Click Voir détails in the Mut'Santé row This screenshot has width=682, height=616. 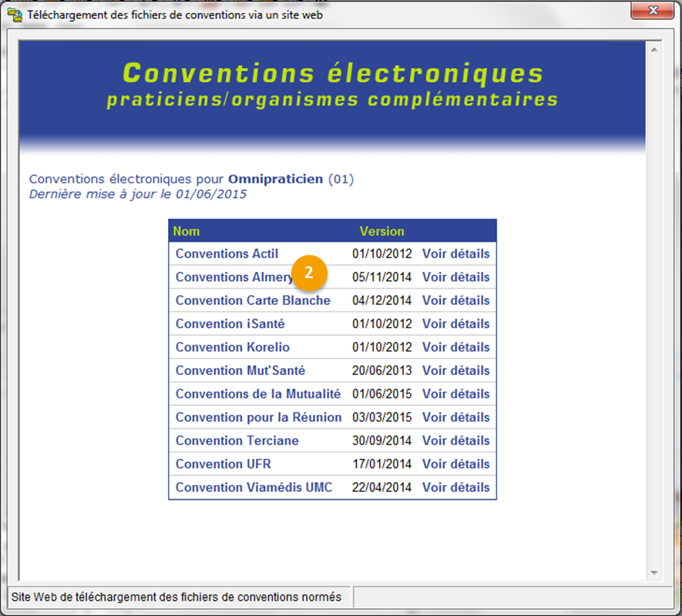(456, 371)
